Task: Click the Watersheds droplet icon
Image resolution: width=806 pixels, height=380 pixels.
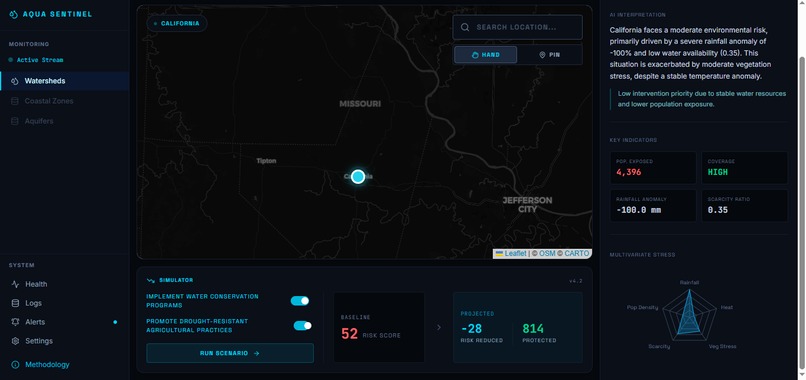Action: click(15, 81)
